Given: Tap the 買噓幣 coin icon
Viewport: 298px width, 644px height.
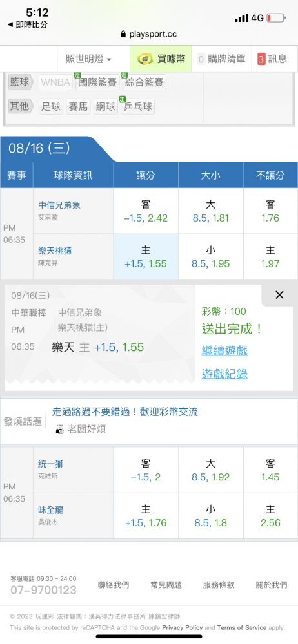Looking at the screenshot, I should 144,59.
